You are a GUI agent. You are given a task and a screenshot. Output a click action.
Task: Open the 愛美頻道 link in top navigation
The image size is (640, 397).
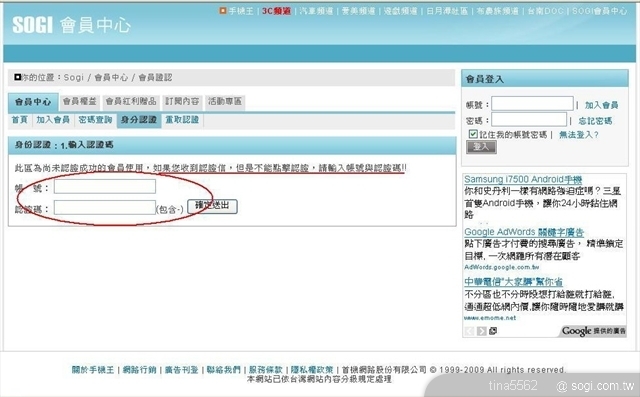tap(358, 11)
